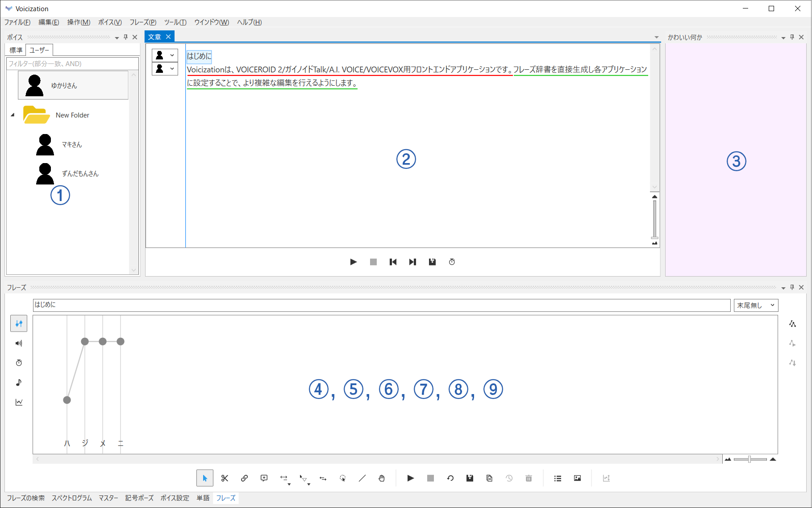812x508 pixels.
Task: Adjust the phrase editor zoom slider
Action: (750, 459)
